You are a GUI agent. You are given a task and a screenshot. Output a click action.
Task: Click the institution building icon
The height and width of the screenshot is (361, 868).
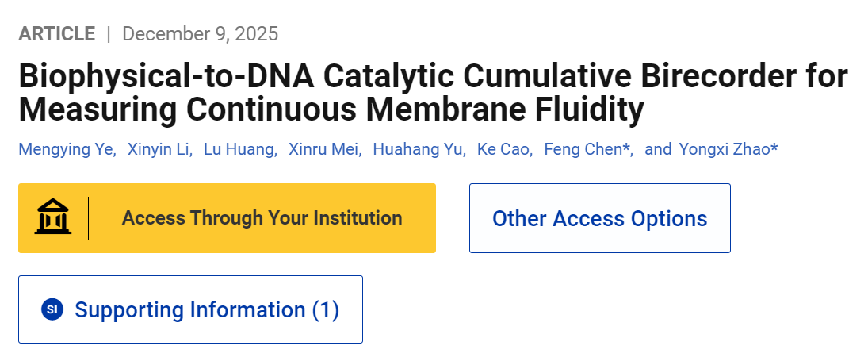coord(52,218)
